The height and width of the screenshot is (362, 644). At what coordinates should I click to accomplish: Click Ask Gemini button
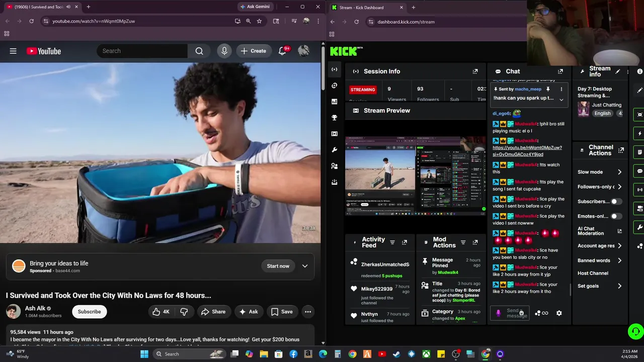coord(255,7)
